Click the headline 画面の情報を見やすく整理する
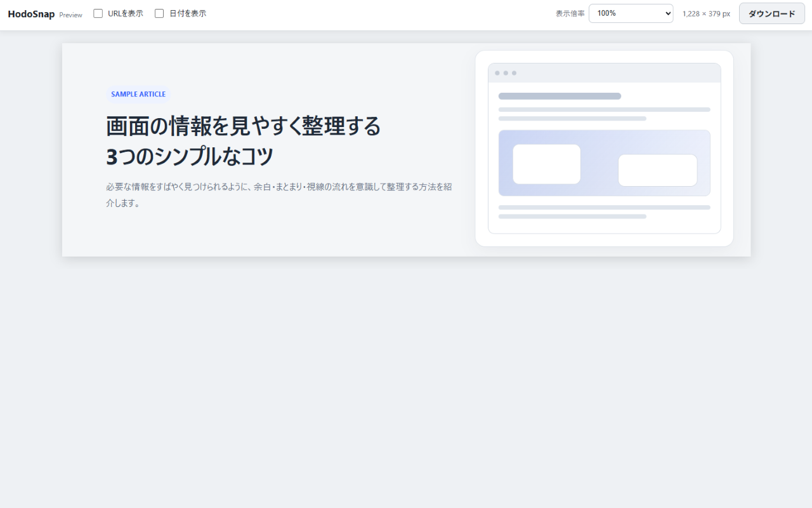812x508 pixels. tap(244, 126)
